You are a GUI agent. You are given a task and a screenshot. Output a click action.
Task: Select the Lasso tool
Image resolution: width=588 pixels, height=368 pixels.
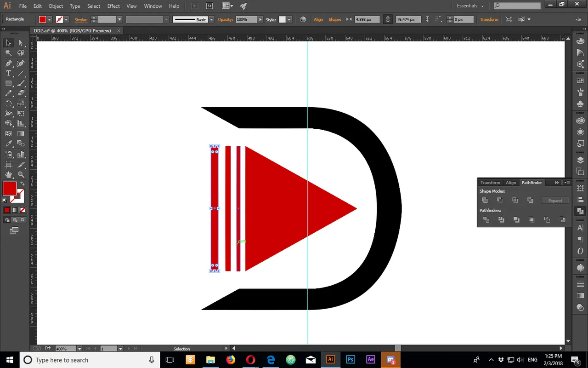21,53
